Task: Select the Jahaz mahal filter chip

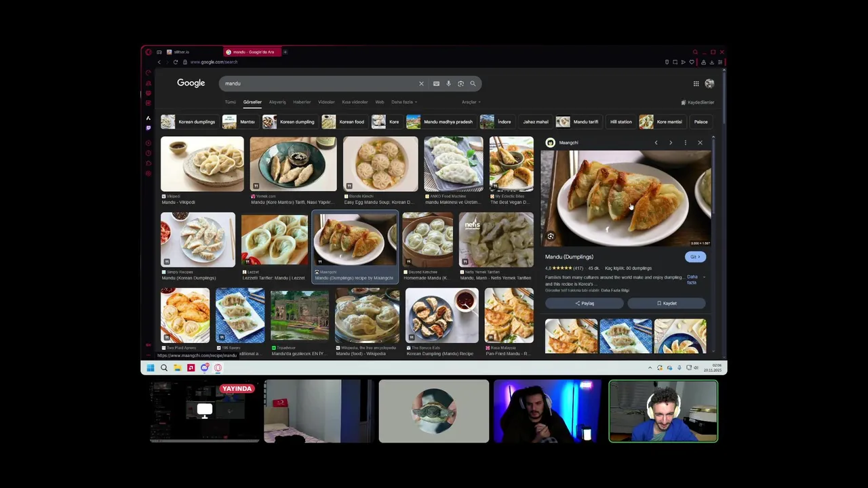Action: (x=536, y=122)
